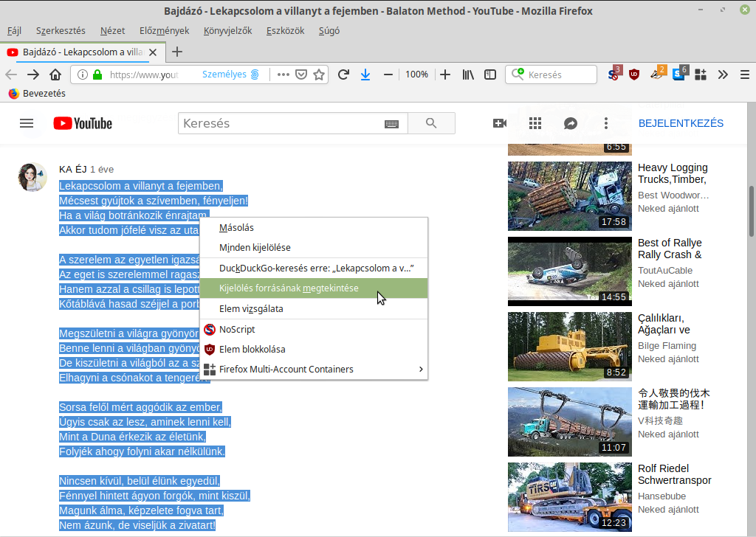
Task: Open a new tab with plus button
Action: pos(177,52)
